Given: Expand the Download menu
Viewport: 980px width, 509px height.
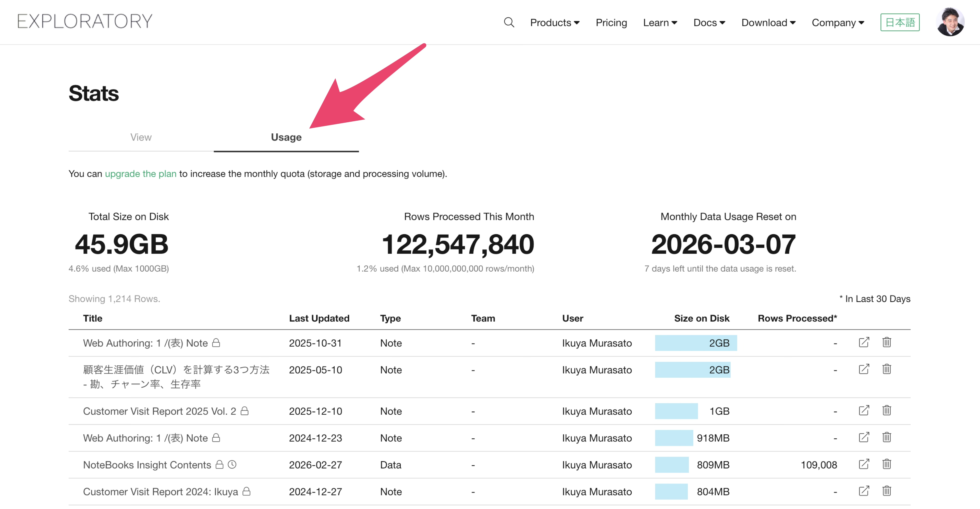Looking at the screenshot, I should tap(768, 23).
